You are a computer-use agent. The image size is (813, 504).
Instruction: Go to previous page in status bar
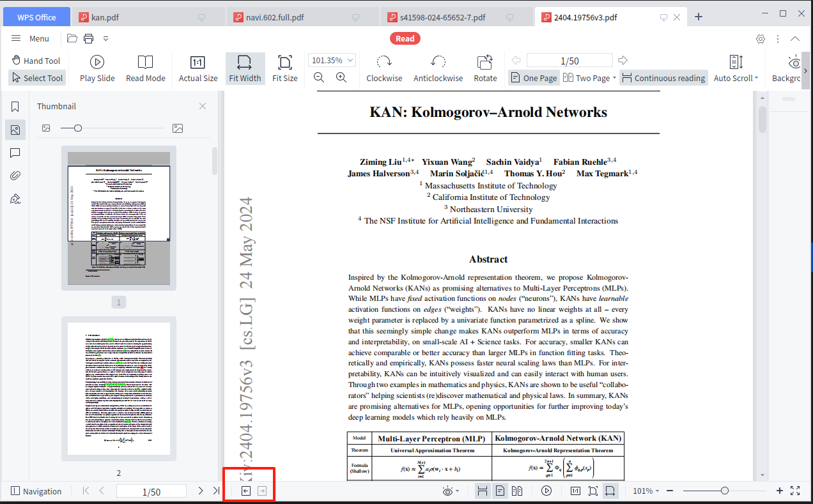tap(102, 491)
